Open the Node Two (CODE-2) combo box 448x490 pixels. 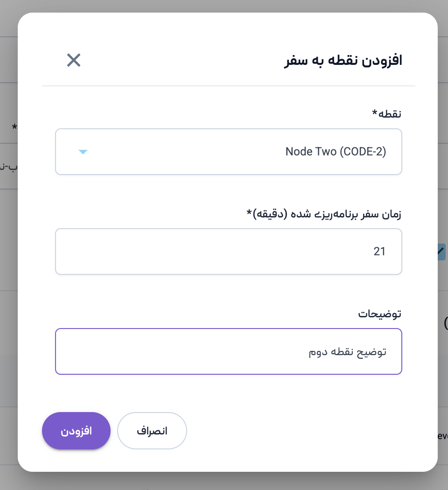point(228,152)
